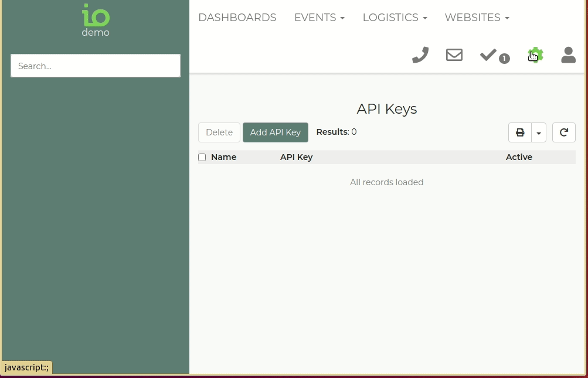
Task: Open the DASHBOARDS menu
Action: [237, 18]
